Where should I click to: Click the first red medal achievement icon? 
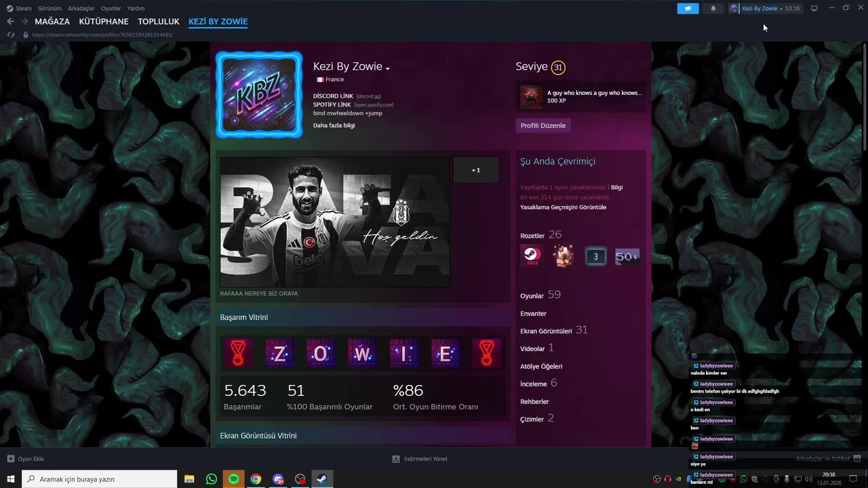[x=238, y=353]
